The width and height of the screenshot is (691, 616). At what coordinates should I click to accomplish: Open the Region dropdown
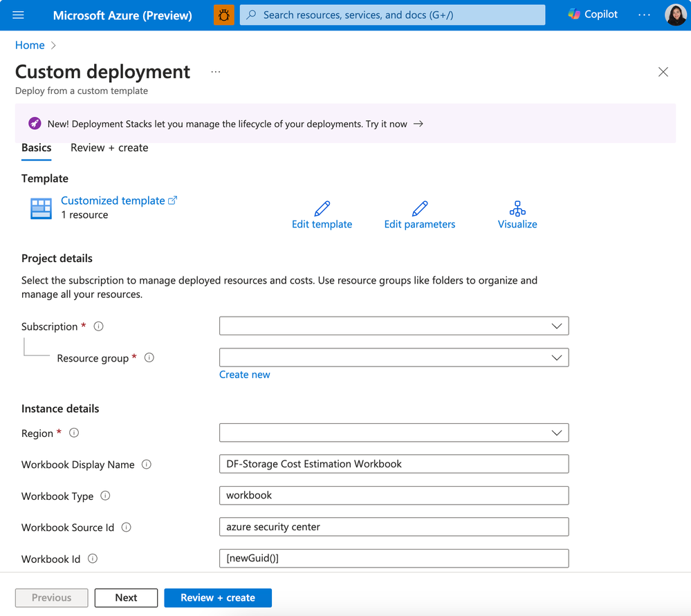point(394,433)
